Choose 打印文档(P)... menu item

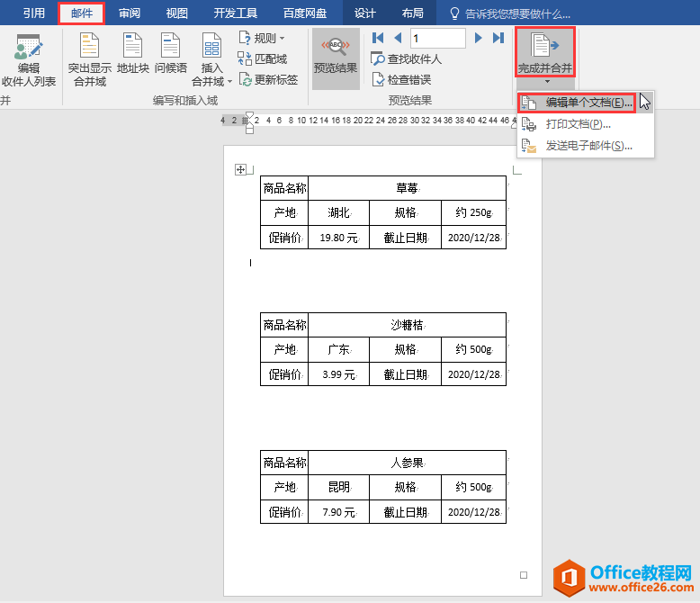coord(585,124)
